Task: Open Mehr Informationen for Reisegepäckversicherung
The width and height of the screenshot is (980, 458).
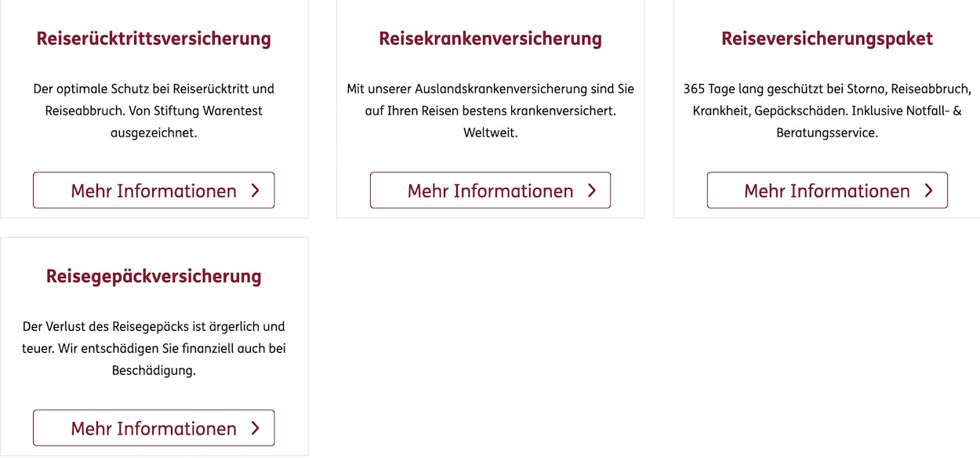Action: (x=154, y=428)
